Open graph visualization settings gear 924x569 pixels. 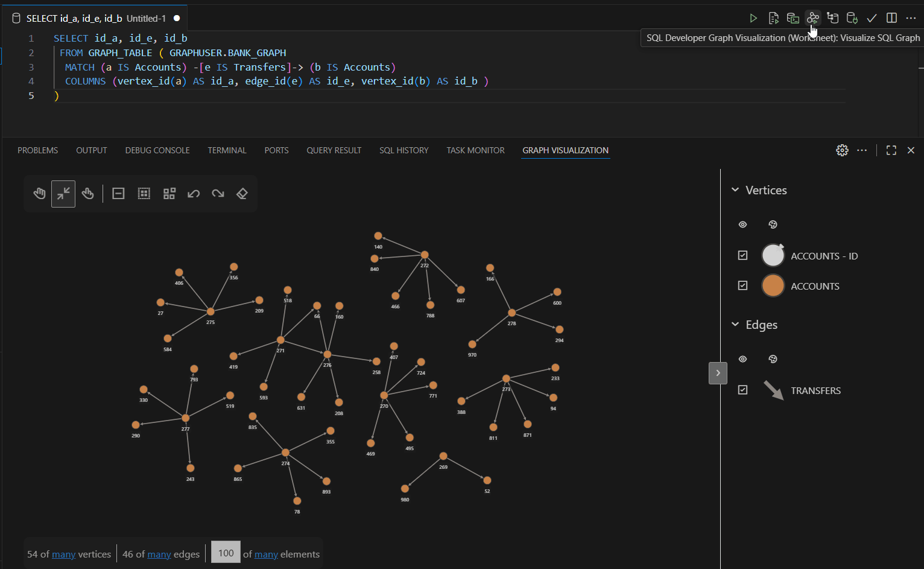point(843,150)
